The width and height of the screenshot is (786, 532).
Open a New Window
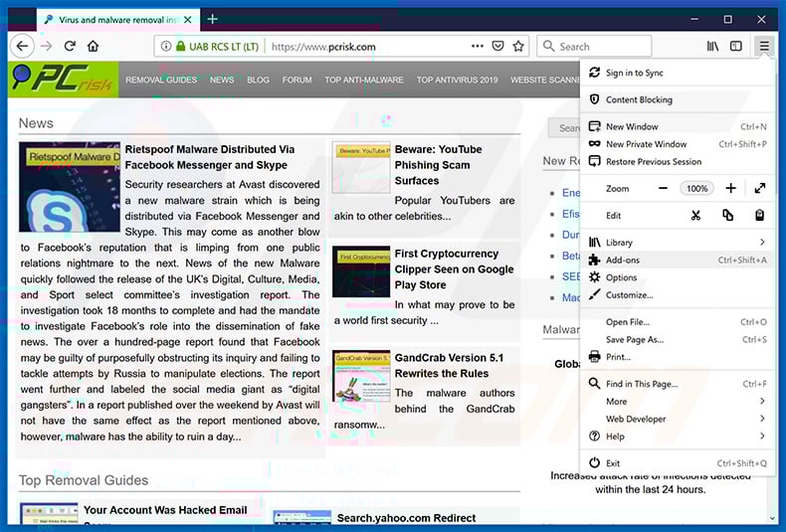click(678, 126)
